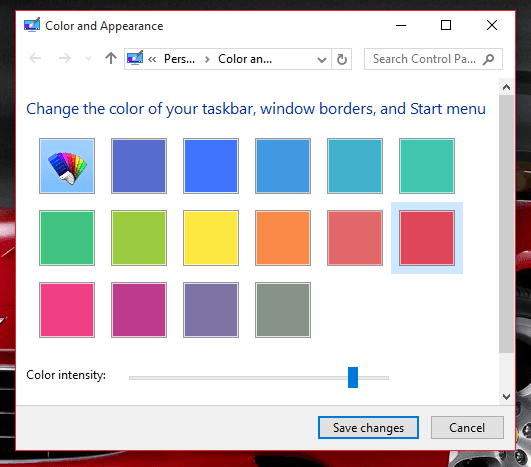
Task: Choose the gray swatch
Action: click(x=283, y=310)
